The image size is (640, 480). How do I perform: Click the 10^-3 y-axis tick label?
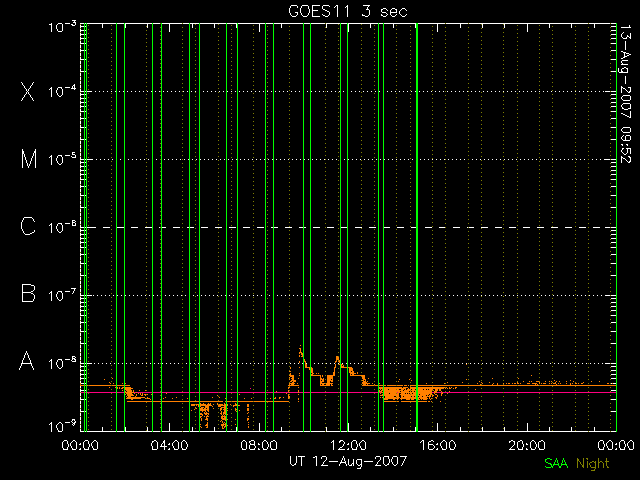[62, 27]
